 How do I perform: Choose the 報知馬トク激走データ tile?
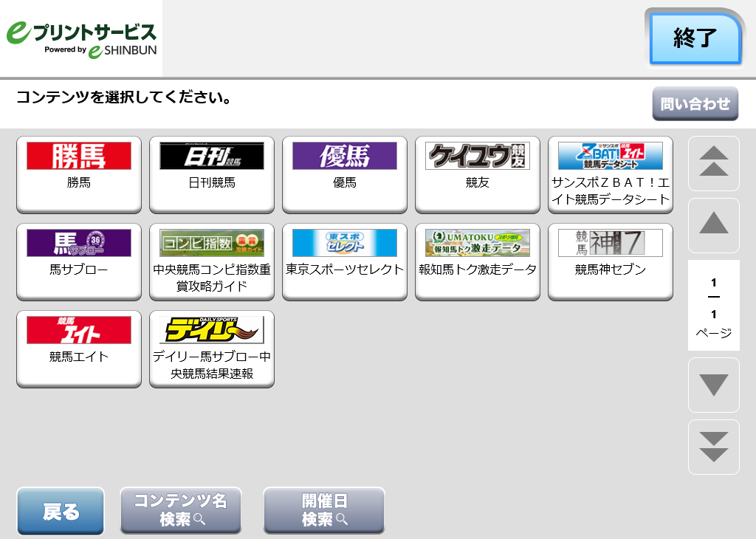pos(478,262)
